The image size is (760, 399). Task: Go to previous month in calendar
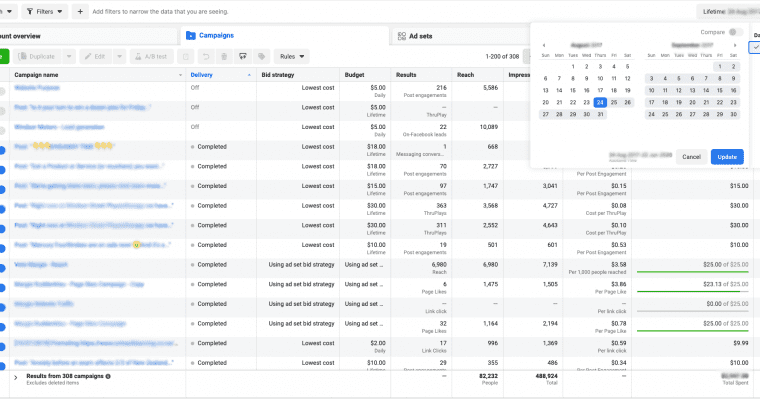click(x=544, y=45)
